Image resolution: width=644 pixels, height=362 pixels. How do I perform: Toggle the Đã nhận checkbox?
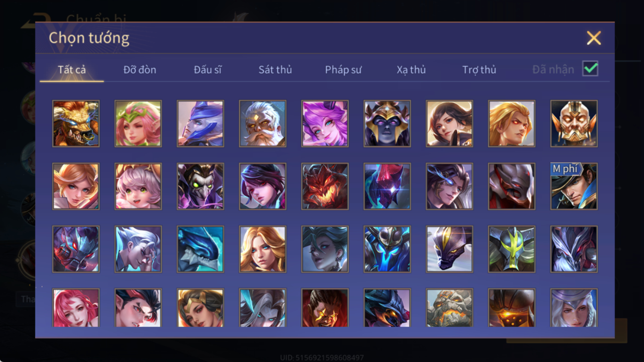click(x=590, y=69)
